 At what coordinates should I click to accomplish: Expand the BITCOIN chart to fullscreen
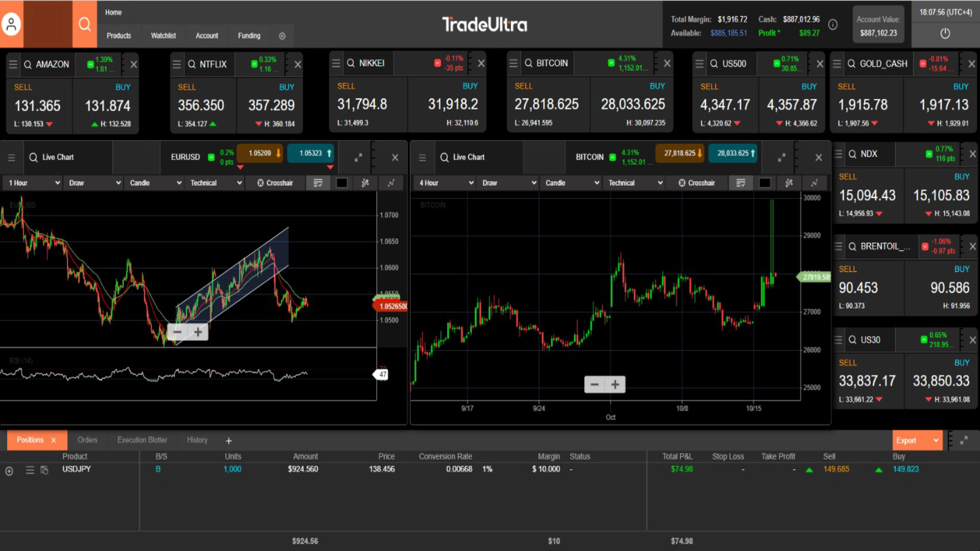coord(781,158)
